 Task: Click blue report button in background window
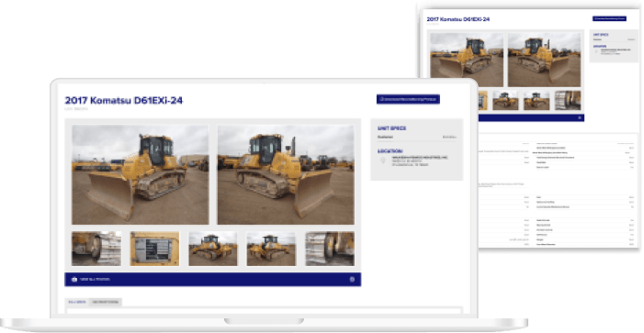coord(609,18)
